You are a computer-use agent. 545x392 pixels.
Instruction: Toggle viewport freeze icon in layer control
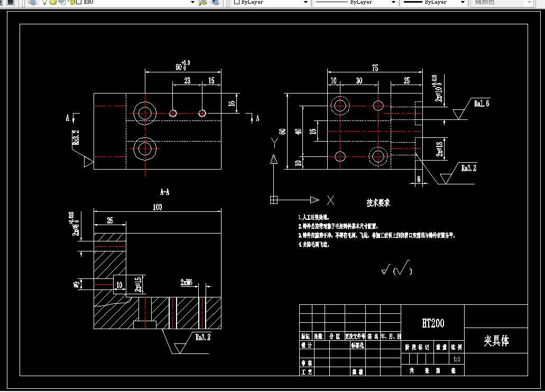[x=62, y=2]
